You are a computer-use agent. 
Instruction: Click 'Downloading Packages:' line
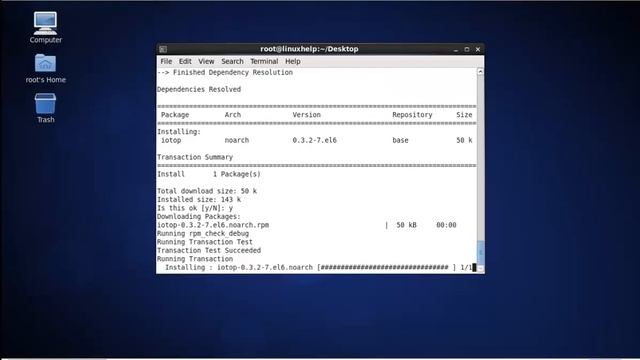click(x=199, y=217)
